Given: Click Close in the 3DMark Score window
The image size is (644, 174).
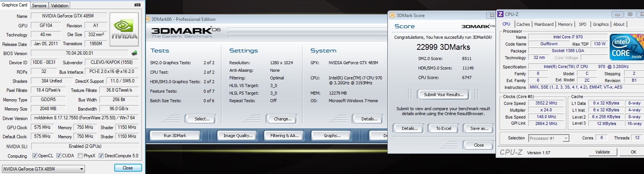Looking at the screenshot, I should [x=479, y=145].
